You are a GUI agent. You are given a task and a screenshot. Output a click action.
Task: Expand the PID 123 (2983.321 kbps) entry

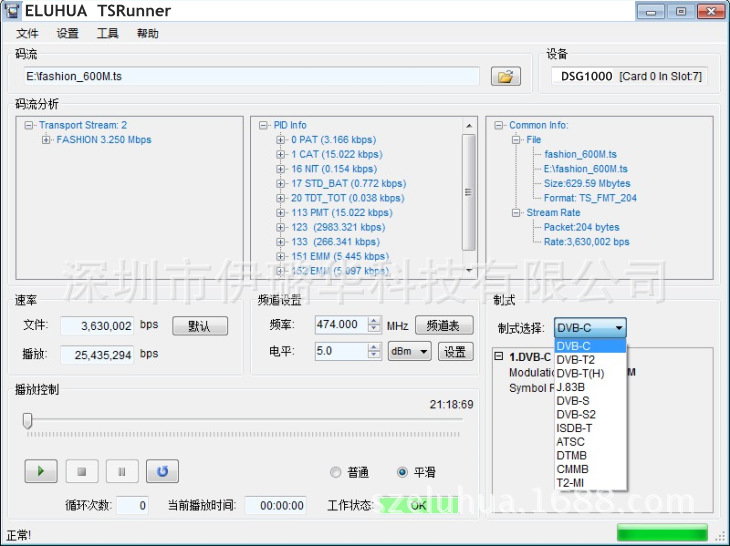[x=280, y=227]
